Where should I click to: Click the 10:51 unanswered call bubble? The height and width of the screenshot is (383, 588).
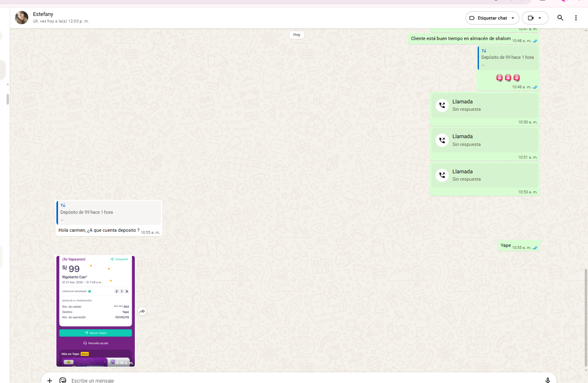point(485,140)
